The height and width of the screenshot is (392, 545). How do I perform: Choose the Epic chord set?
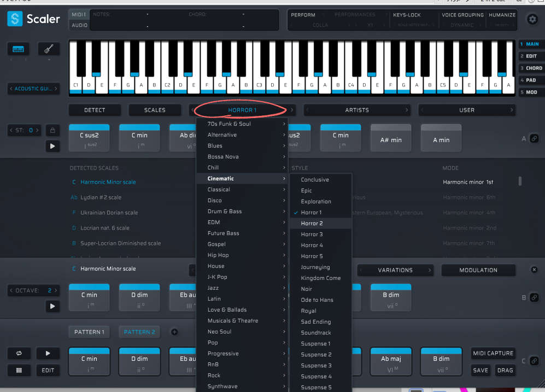point(321,190)
